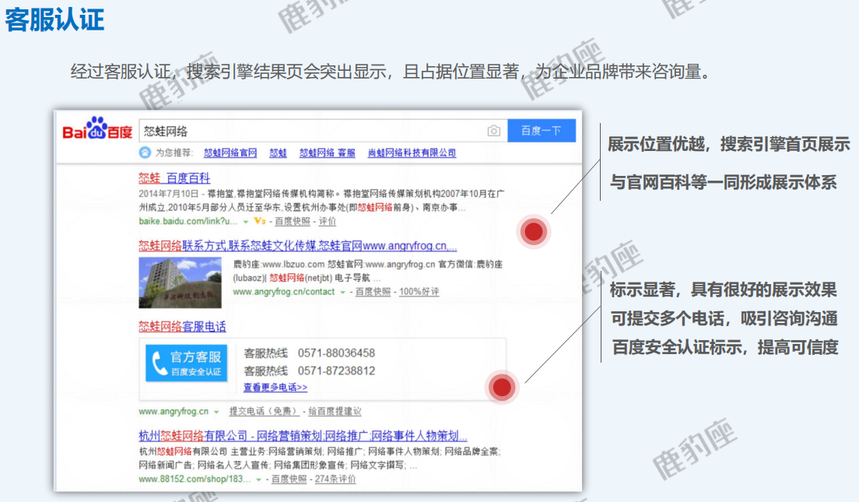Screen dimensions: 859x502
Task: Click the 100%好评 link
Action: 419,292
